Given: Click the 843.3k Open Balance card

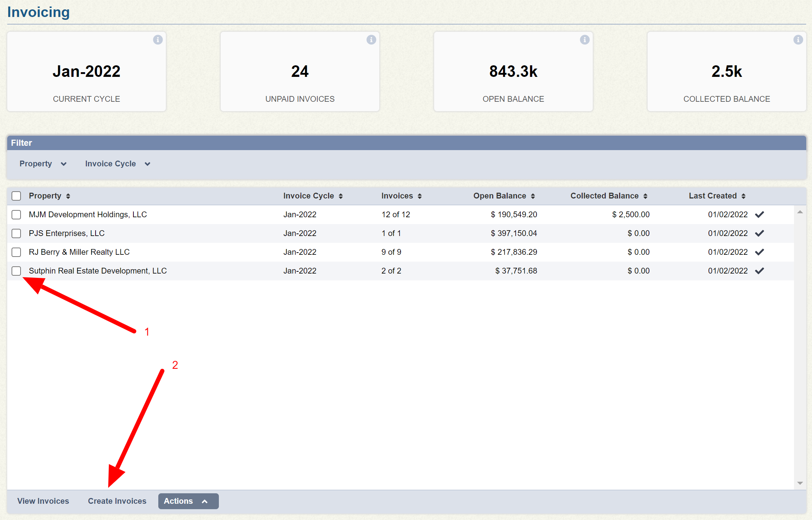Looking at the screenshot, I should point(513,71).
